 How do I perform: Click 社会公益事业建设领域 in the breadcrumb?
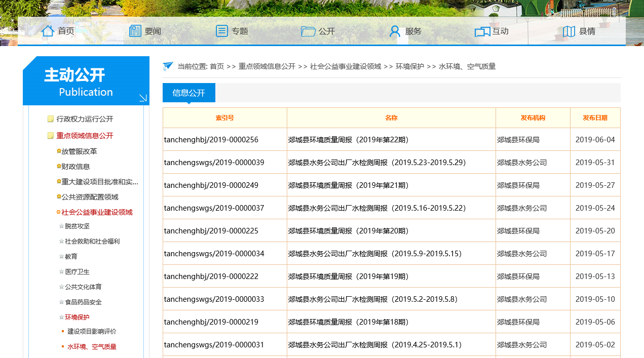[346, 66]
